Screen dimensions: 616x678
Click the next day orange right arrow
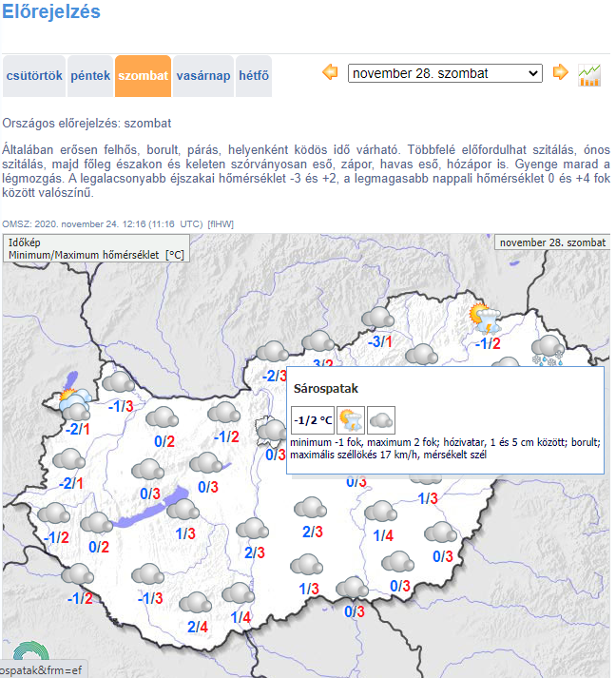coord(560,72)
